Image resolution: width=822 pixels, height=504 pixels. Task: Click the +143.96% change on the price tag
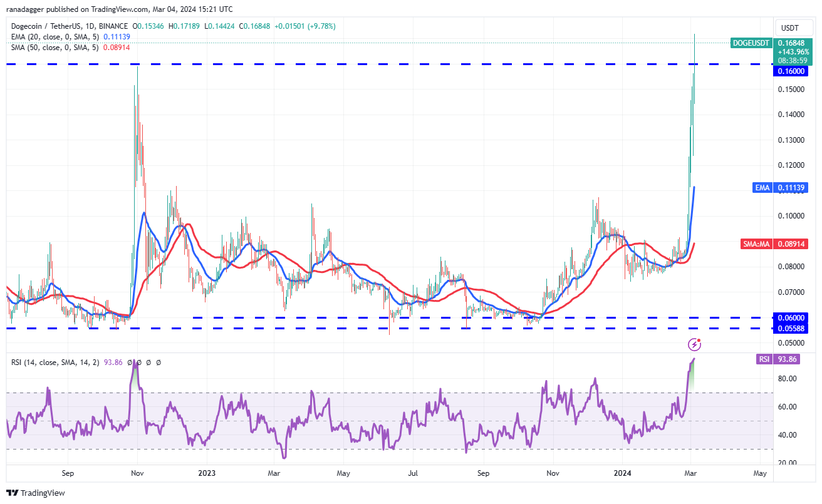[x=794, y=52]
